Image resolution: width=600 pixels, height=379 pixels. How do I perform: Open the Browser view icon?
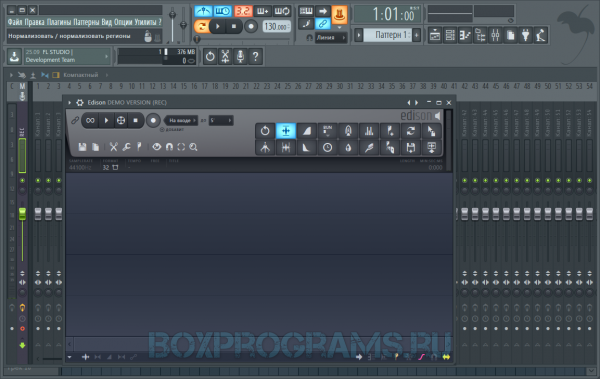tap(480, 36)
